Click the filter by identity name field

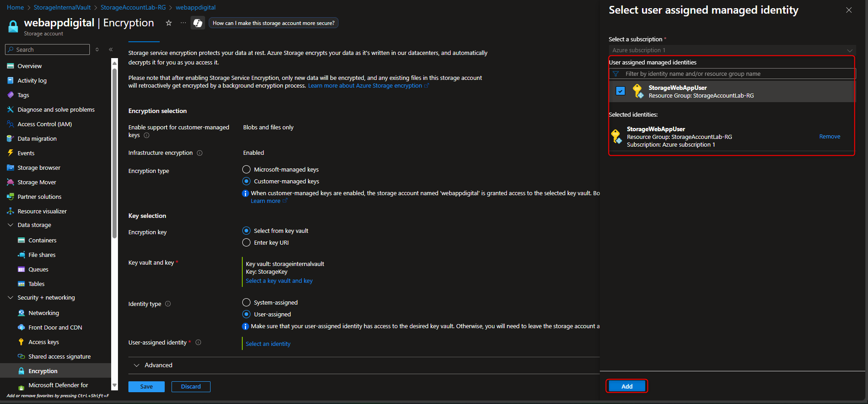[732, 74]
